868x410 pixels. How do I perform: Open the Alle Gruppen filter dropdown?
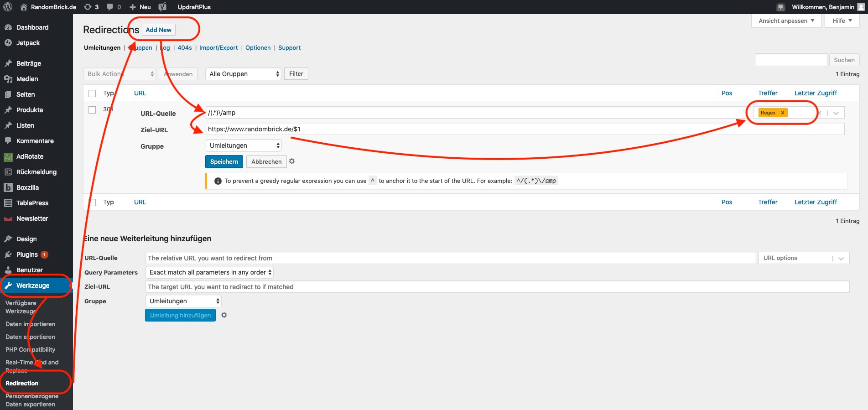(244, 74)
